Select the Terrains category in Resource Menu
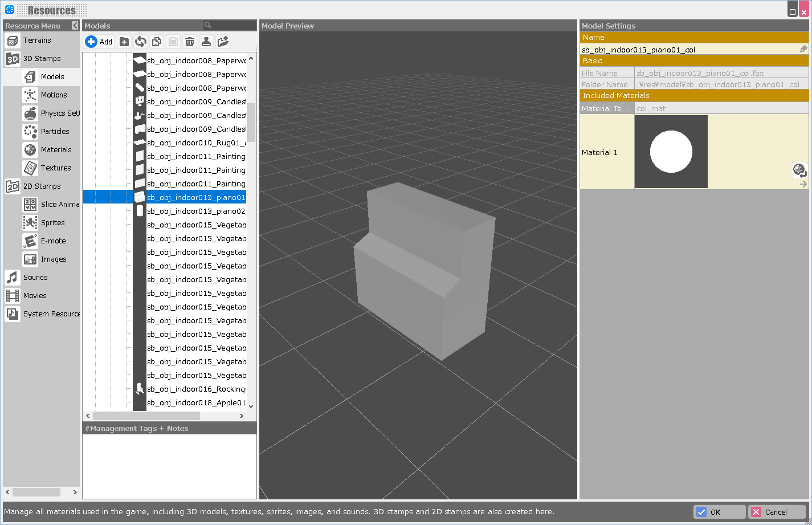 pyautogui.click(x=37, y=40)
